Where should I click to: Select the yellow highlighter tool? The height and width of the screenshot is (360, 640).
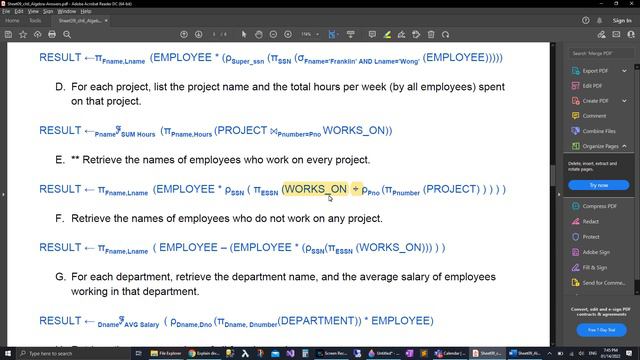387,35
